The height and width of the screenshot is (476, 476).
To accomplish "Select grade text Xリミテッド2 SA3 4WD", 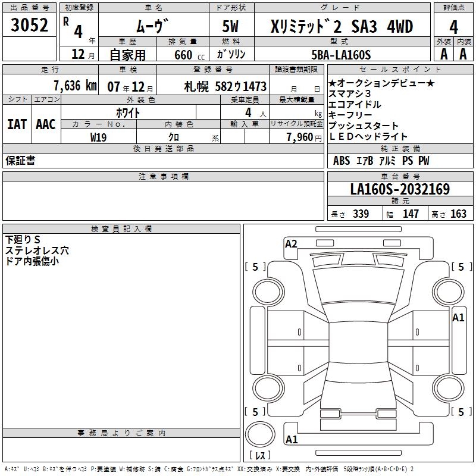I will click(342, 26).
